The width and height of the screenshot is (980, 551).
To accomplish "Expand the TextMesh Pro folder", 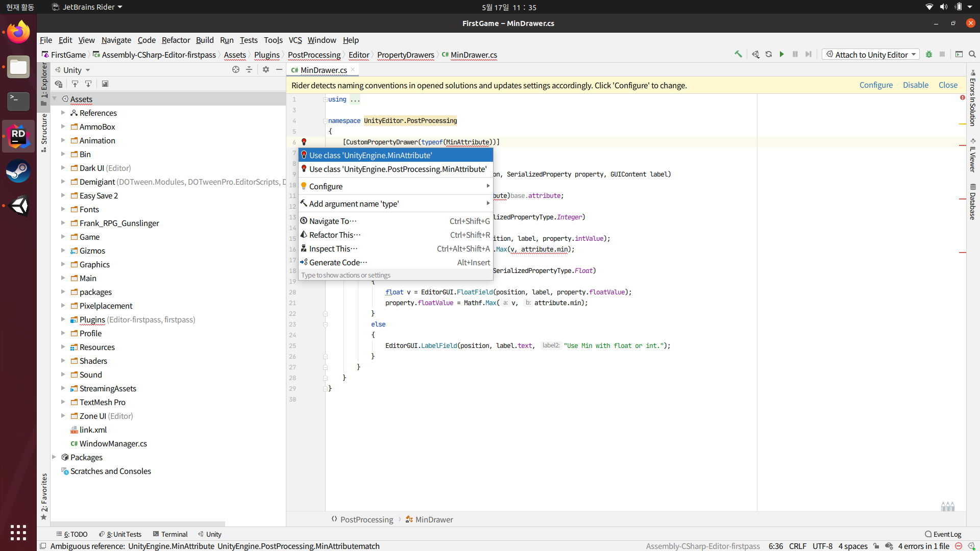I will click(x=63, y=402).
